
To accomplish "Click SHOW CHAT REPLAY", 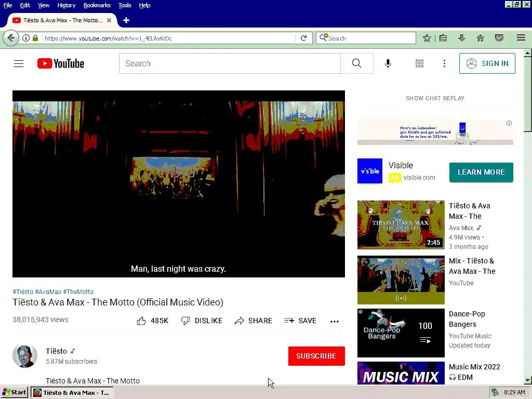I will (x=435, y=98).
